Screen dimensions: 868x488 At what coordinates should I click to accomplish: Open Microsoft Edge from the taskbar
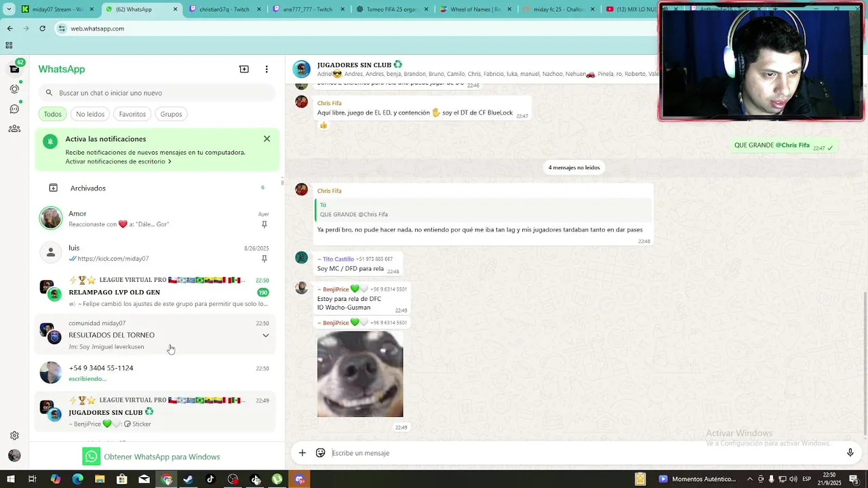(77, 479)
